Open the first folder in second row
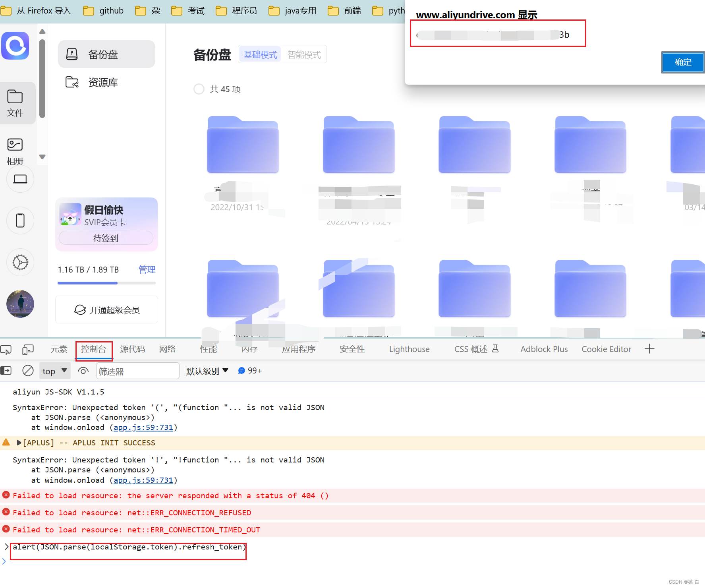 point(243,288)
